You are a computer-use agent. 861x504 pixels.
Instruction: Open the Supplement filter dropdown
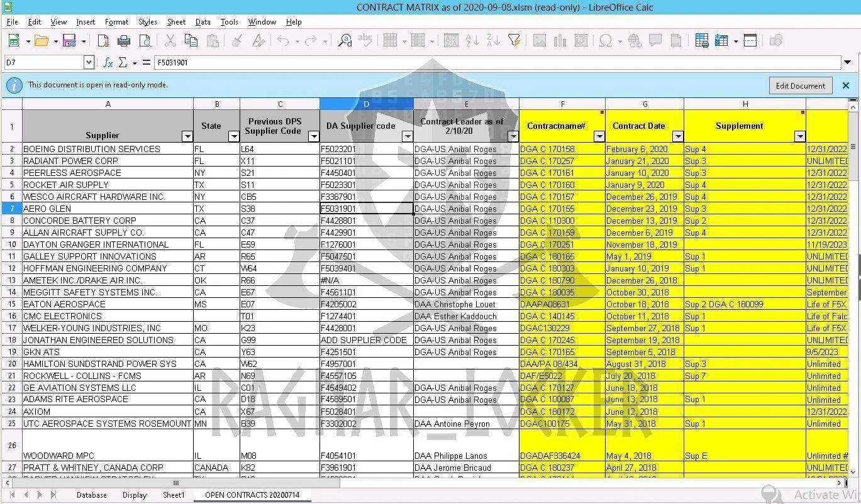(x=800, y=136)
